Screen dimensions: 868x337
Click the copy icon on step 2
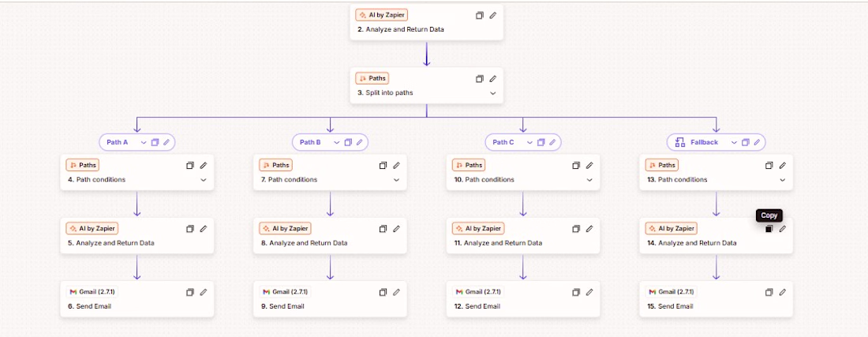[x=479, y=15]
